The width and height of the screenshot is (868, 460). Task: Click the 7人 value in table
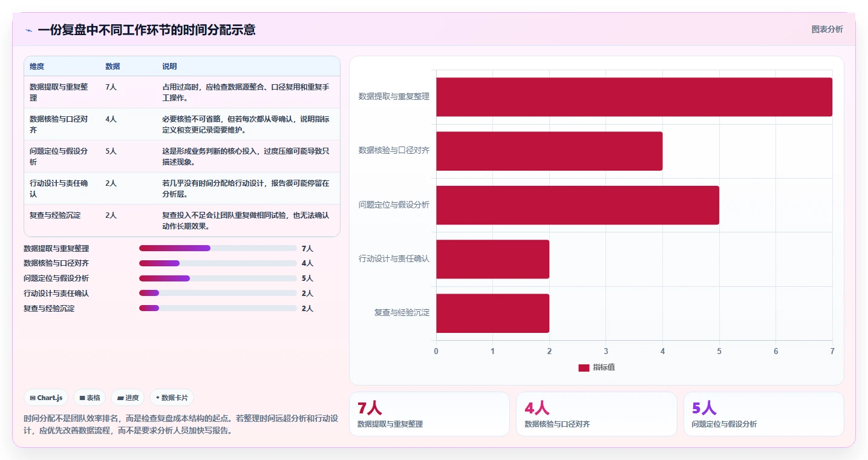pos(111,87)
